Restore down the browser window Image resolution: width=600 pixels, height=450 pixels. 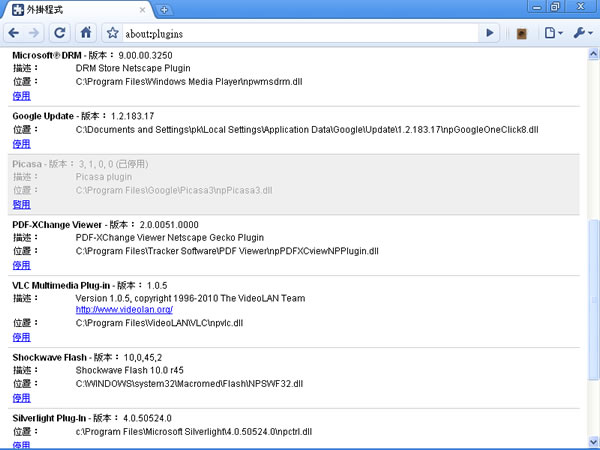[x=555, y=7]
